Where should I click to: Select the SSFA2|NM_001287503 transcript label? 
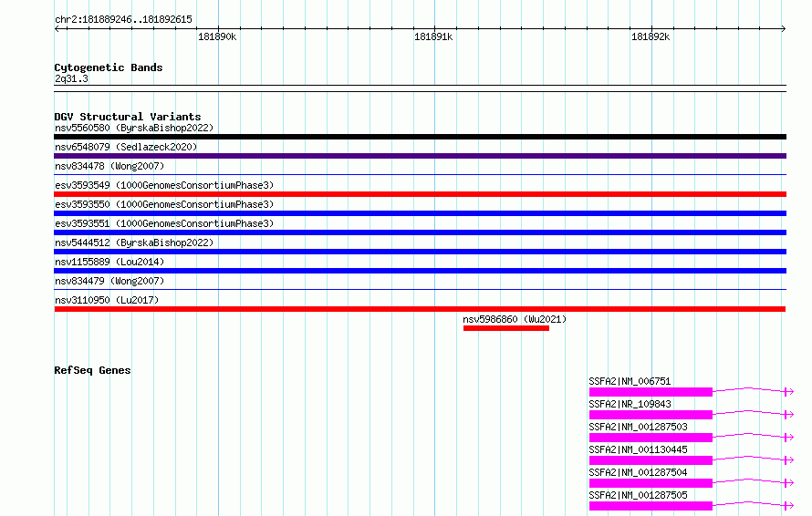pos(638,427)
